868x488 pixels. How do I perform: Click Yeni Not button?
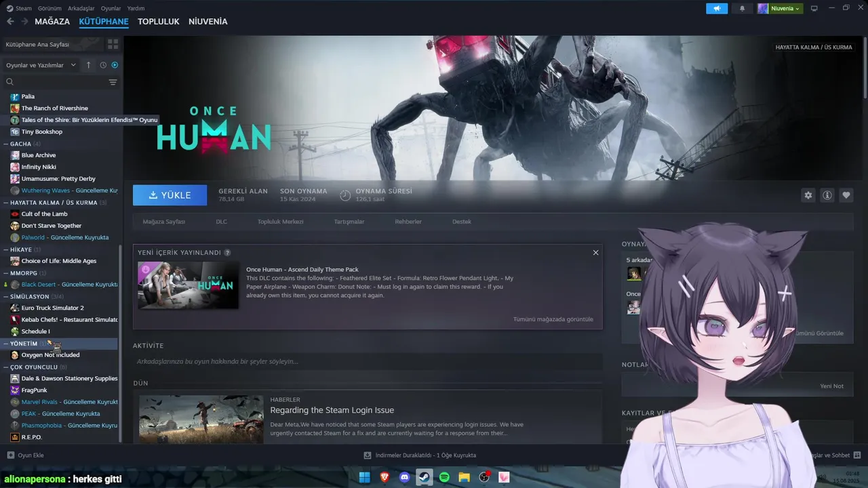(x=831, y=386)
